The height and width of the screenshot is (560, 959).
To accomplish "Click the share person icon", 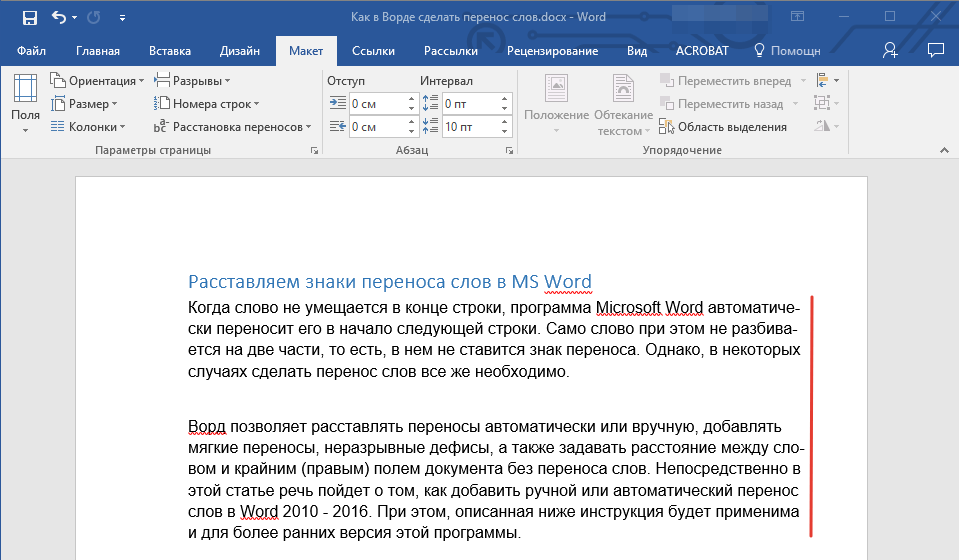I will click(890, 50).
